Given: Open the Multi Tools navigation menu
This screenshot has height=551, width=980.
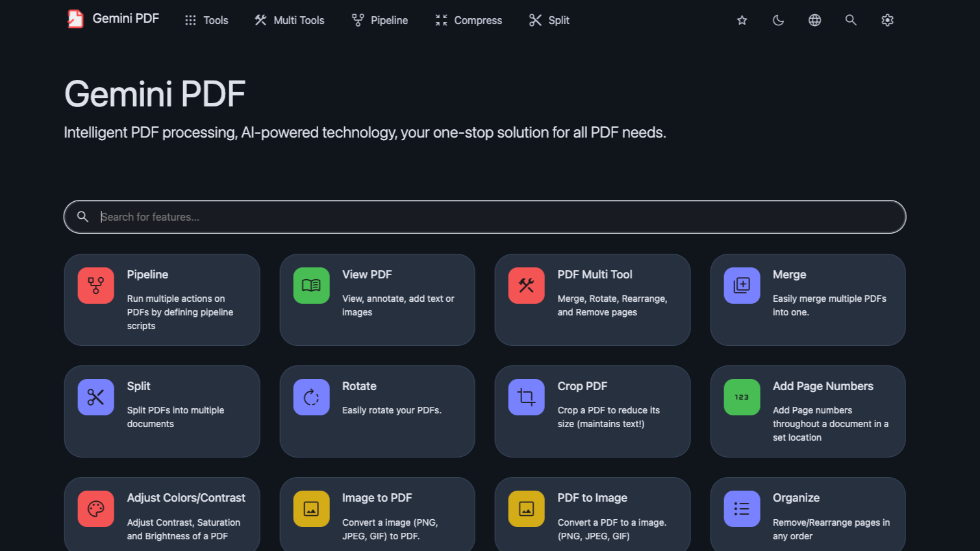Looking at the screenshot, I should point(289,20).
